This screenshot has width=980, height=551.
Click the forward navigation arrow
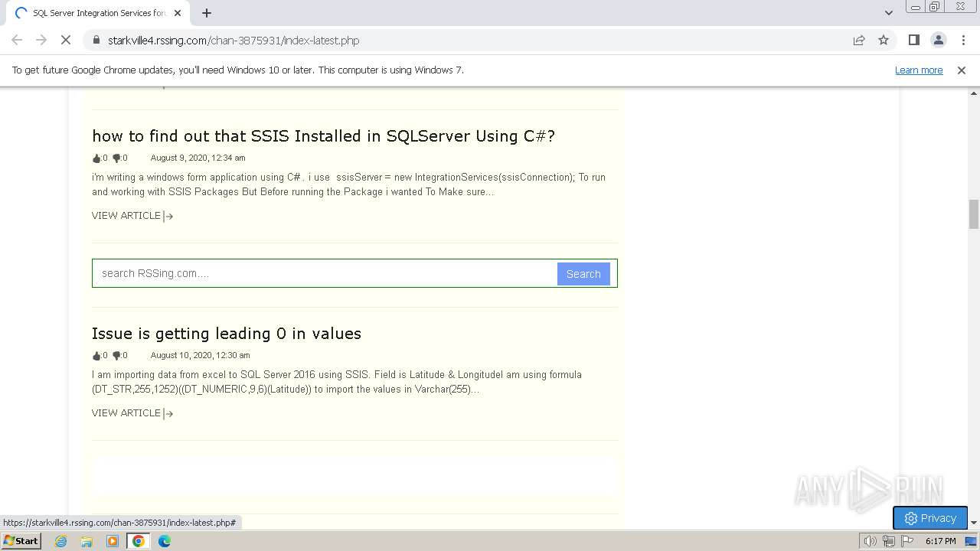pos(41,40)
